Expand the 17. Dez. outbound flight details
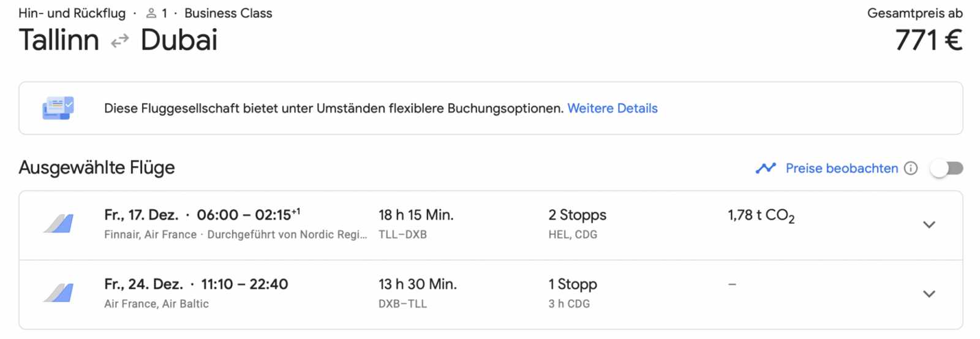Image resolution: width=980 pixels, height=339 pixels. pyautogui.click(x=929, y=225)
